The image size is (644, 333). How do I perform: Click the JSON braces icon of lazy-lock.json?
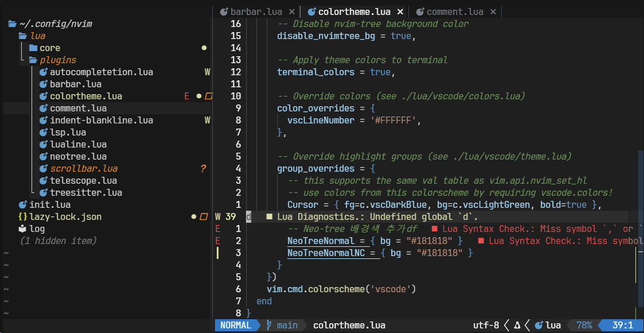pos(23,217)
